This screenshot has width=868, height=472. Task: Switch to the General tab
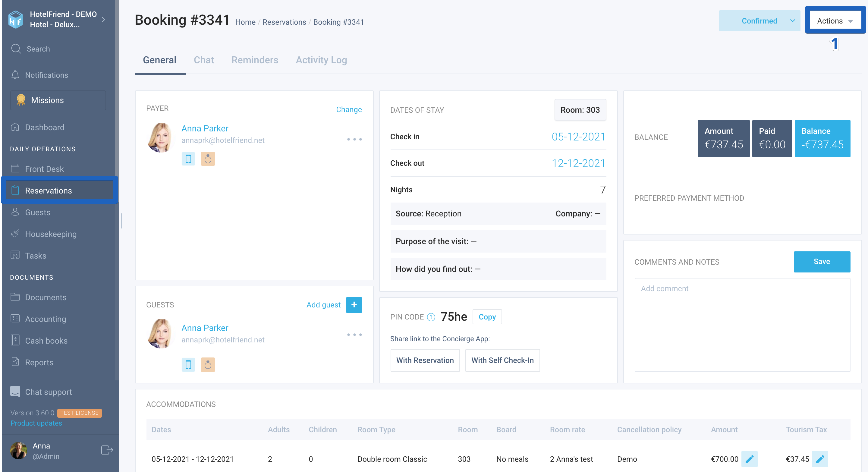tap(160, 60)
